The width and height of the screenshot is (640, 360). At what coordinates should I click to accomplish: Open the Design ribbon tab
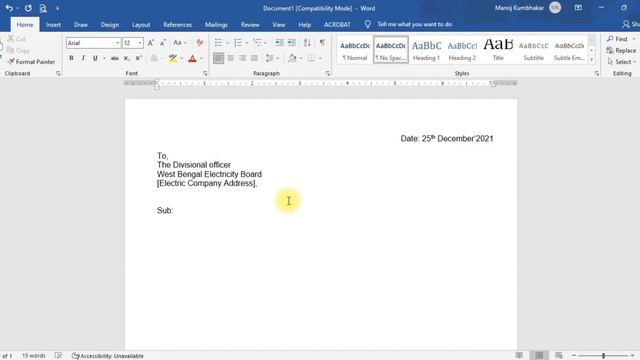(x=110, y=24)
